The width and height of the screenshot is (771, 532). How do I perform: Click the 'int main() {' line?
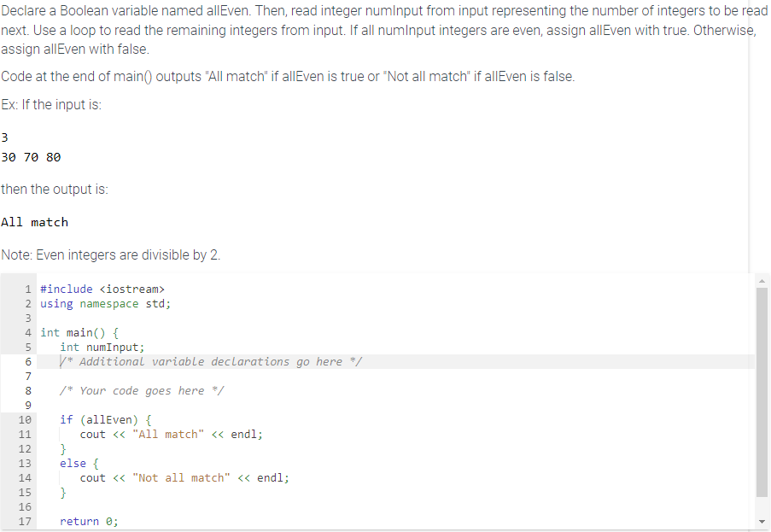pyautogui.click(x=80, y=332)
